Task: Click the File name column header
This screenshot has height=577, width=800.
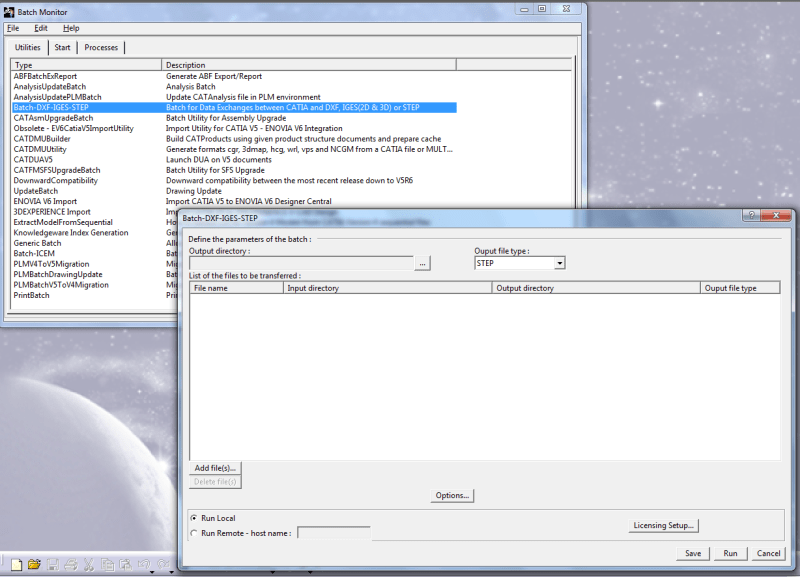Action: 236,288
